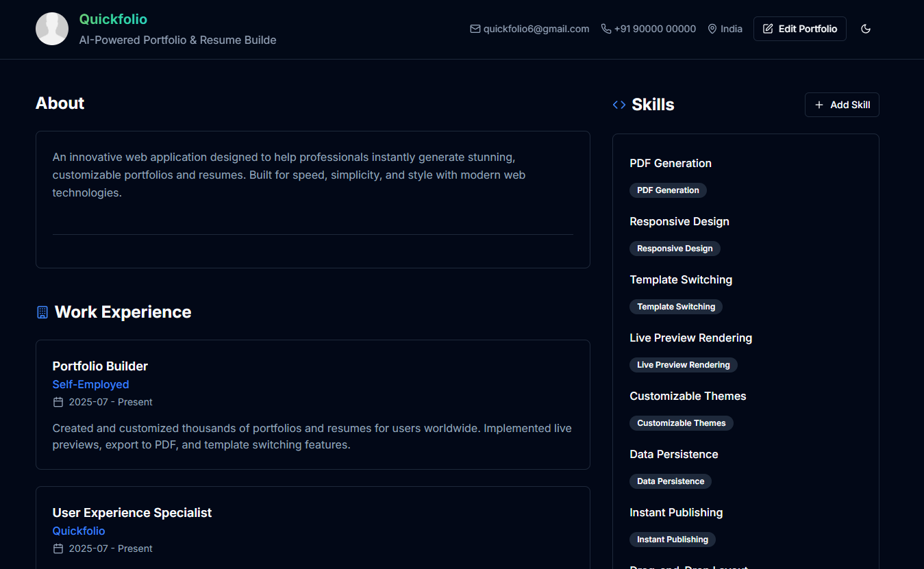The height and width of the screenshot is (569, 924).
Task: Select the Responsive Design skill badge
Action: click(675, 249)
